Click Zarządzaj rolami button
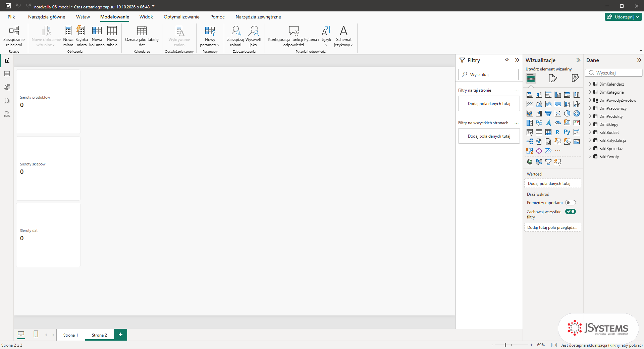Image resolution: width=644 pixels, height=349 pixels. [235, 36]
